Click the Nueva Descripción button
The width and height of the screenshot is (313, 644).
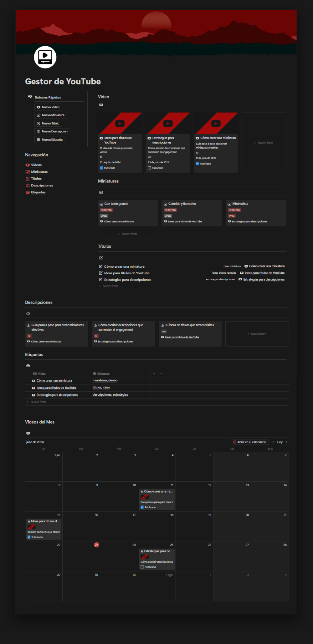(52, 131)
